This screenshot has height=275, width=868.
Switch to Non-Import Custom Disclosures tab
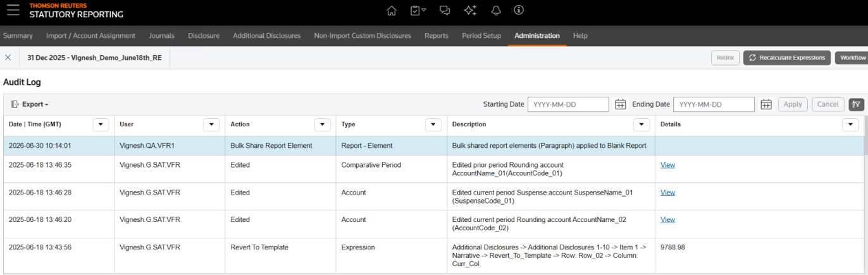point(363,36)
